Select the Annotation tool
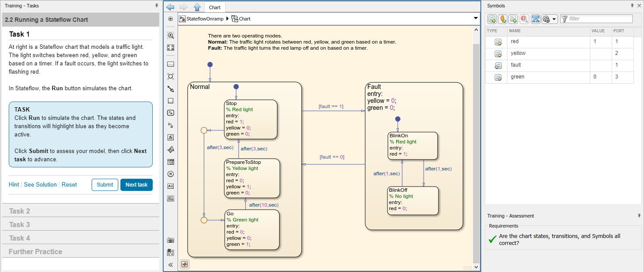Viewport: 644px width, 272px height. click(170, 186)
